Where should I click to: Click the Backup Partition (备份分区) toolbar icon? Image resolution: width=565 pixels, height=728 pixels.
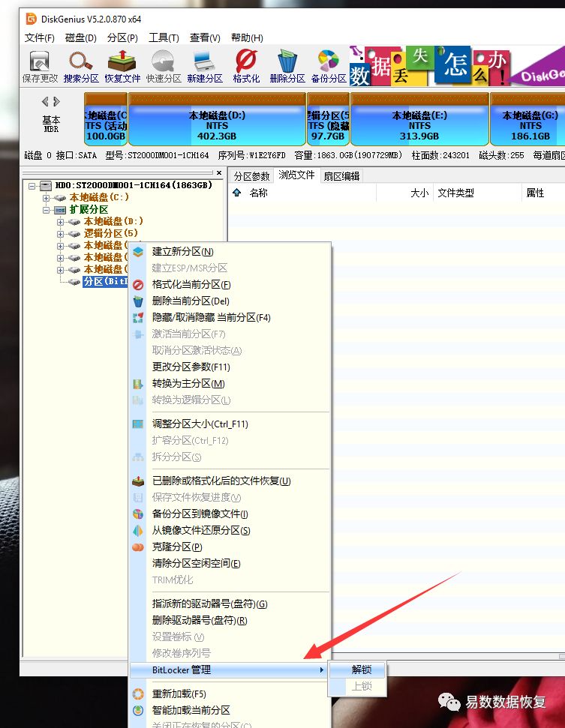[329, 67]
